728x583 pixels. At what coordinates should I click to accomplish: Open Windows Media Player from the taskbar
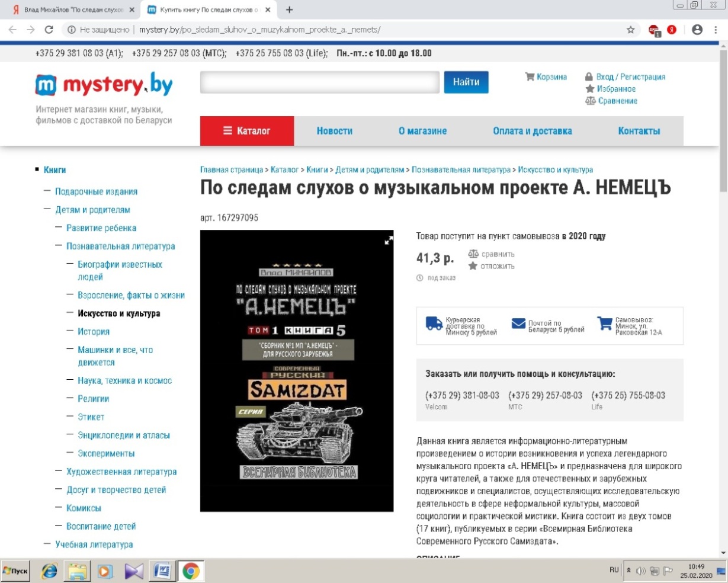(x=105, y=571)
